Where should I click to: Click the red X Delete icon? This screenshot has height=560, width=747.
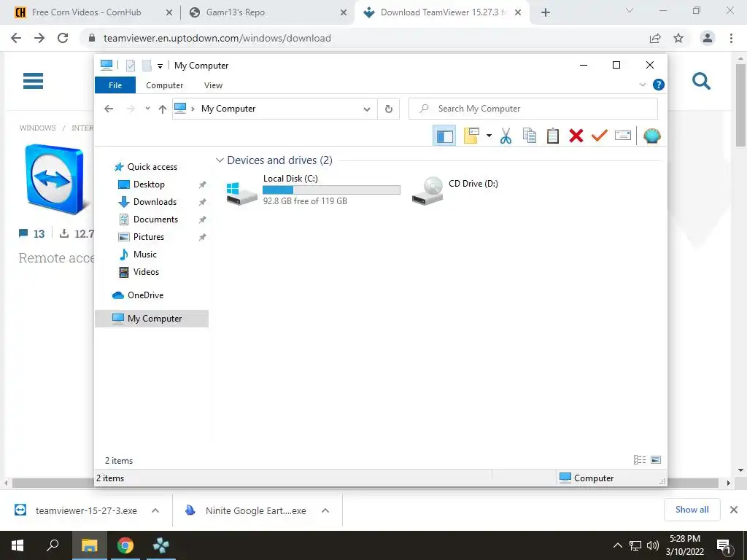point(576,136)
